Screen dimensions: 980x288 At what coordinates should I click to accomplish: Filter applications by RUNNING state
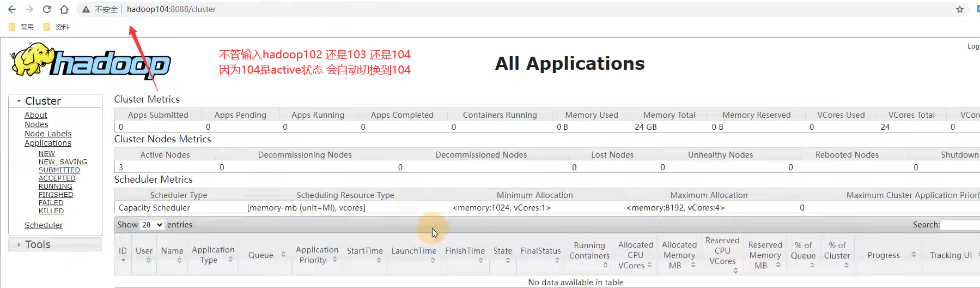click(55, 187)
